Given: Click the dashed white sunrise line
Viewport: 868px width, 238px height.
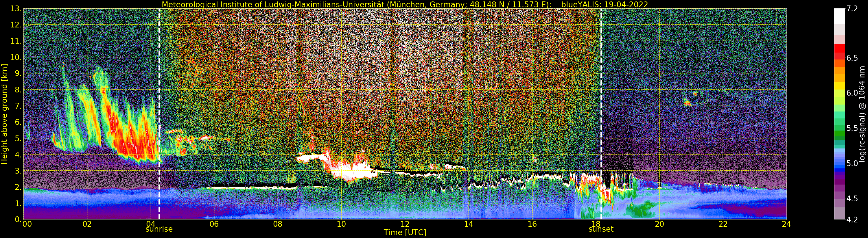Looking at the screenshot, I should [159, 114].
